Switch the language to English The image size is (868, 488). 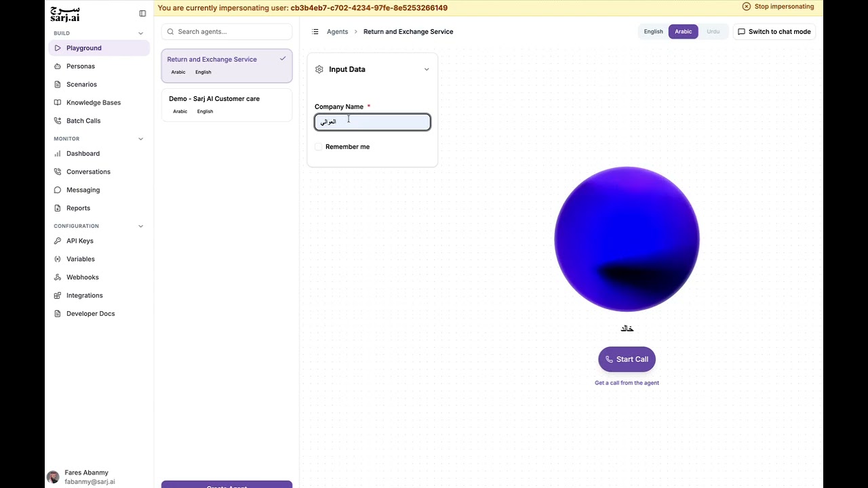pyautogui.click(x=654, y=32)
